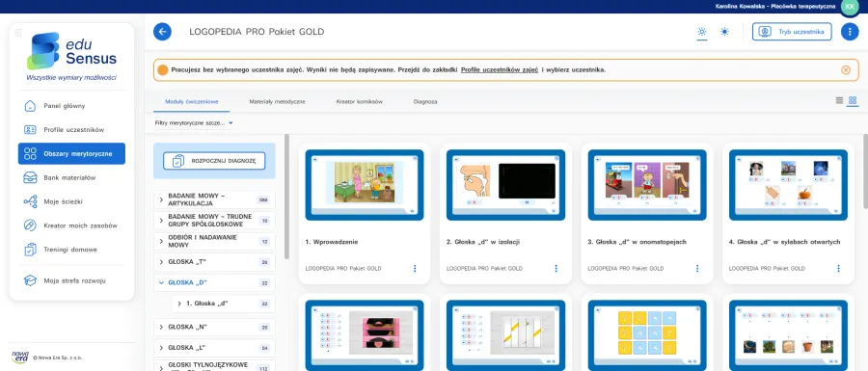Open the pink lips puzzle module thumbnail
This screenshot has width=868, height=371.
(365, 335)
